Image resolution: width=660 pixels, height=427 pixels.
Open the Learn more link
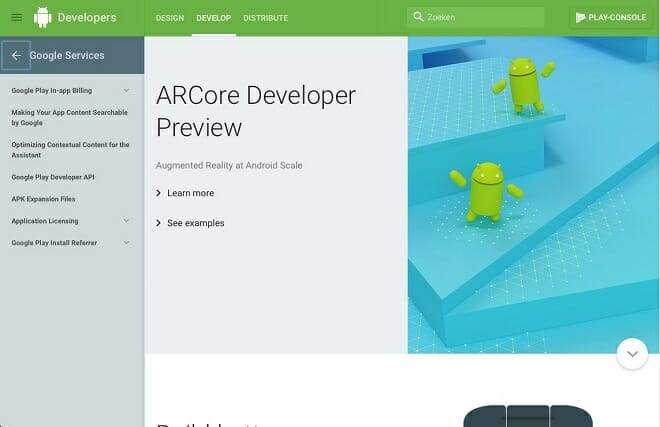191,193
